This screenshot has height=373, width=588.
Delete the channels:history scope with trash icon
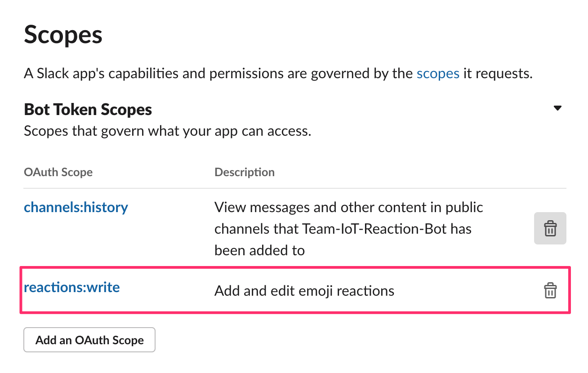point(550,228)
